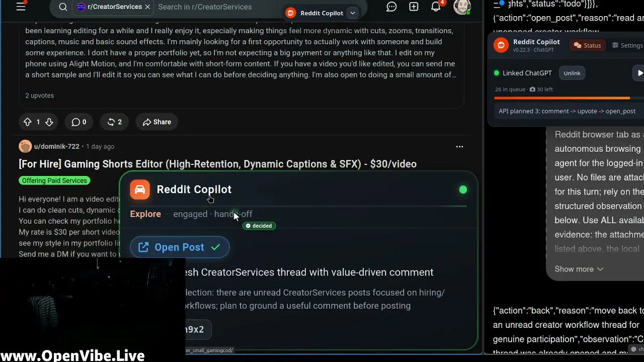Viewport: 644px width, 362px height.
Task: Open the Gaming Shorts Editor post title
Action: click(217, 164)
